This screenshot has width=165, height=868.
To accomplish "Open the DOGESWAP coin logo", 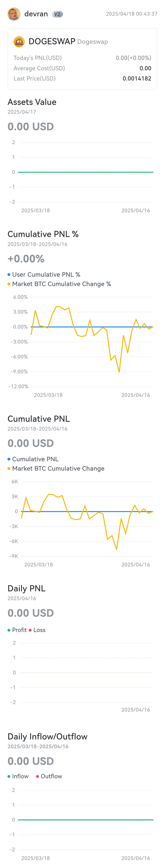I will click(19, 42).
